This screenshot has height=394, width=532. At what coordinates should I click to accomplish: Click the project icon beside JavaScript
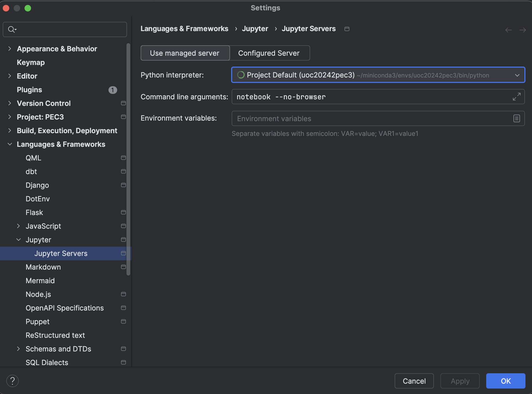coord(123,226)
